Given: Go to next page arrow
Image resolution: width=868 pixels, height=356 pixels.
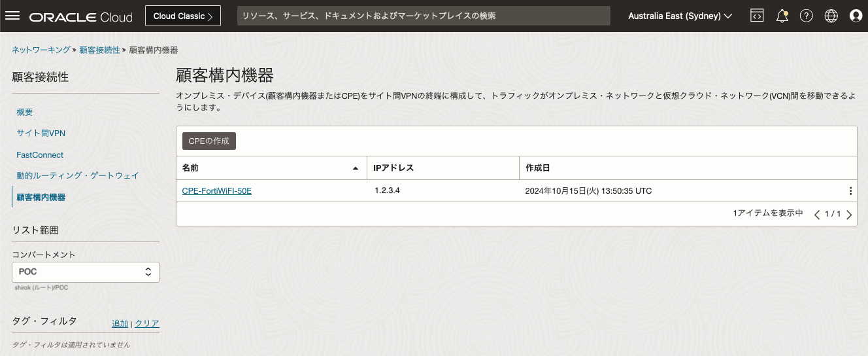Looking at the screenshot, I should click(849, 214).
